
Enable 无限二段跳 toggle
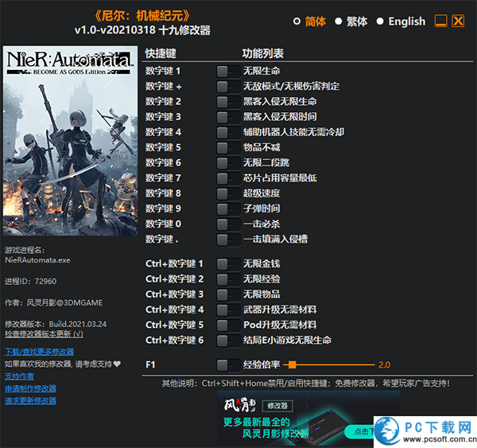point(228,162)
